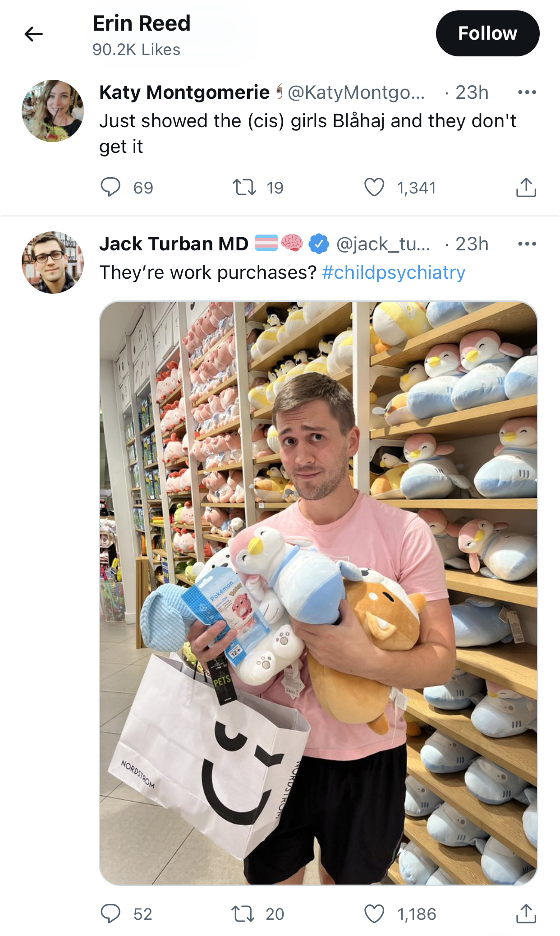Retweet Jack Turban's tweet

pyautogui.click(x=243, y=913)
